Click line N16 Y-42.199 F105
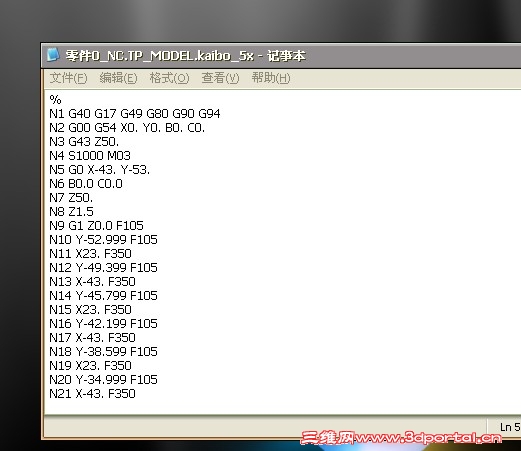521x451 pixels. (103, 324)
